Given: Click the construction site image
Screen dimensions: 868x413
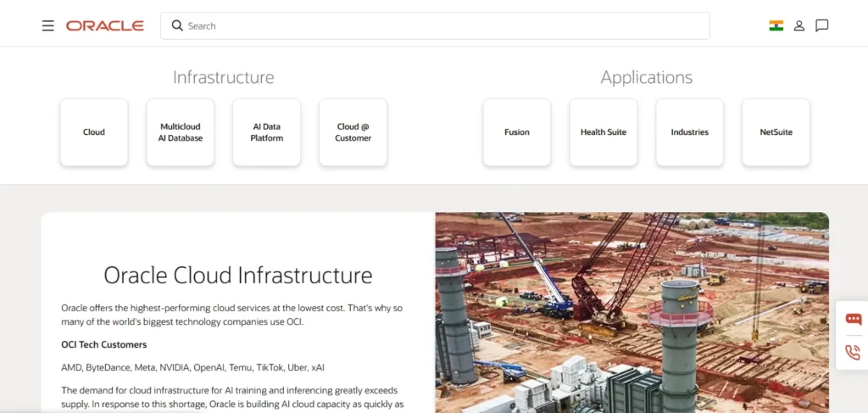Looking at the screenshot, I should [x=632, y=313].
